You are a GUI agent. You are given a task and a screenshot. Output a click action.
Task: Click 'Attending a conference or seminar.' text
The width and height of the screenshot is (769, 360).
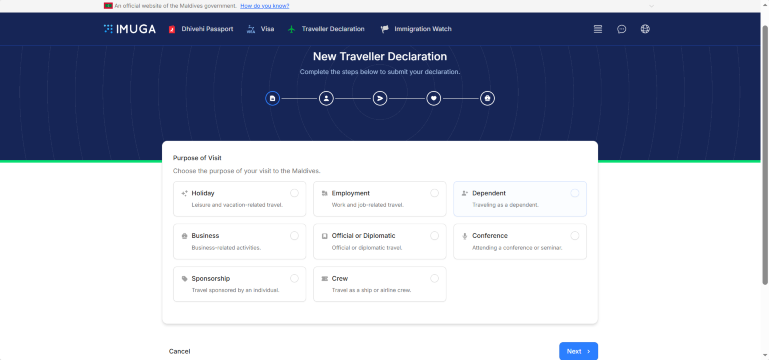[x=517, y=248]
